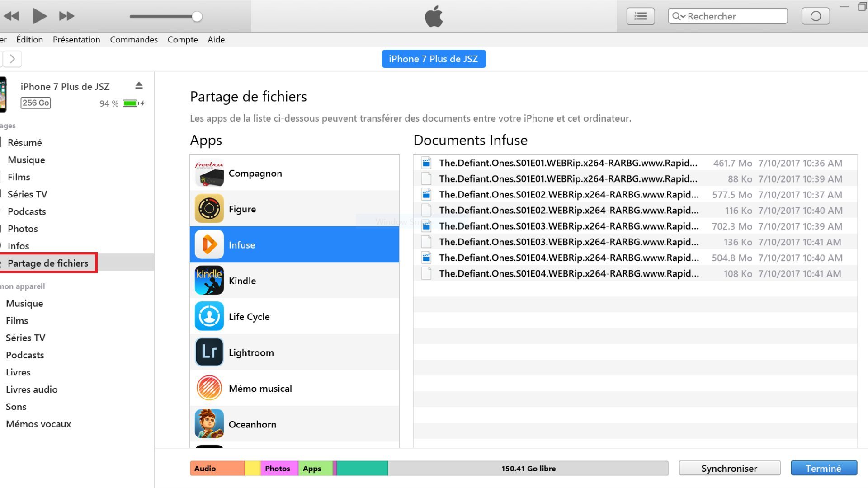Image resolution: width=868 pixels, height=488 pixels.
Task: Open the Édition menu
Action: point(29,40)
